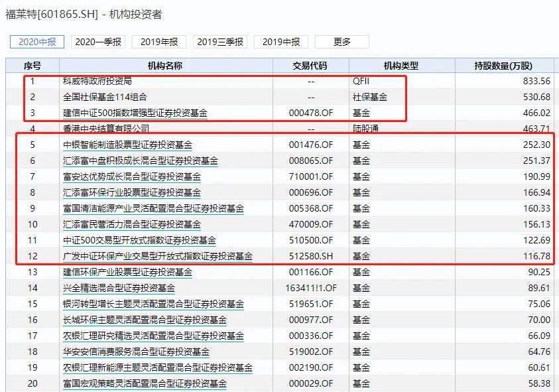The width and height of the screenshot is (559, 392).
Task: Click the 机构名称 column header
Action: click(x=165, y=66)
